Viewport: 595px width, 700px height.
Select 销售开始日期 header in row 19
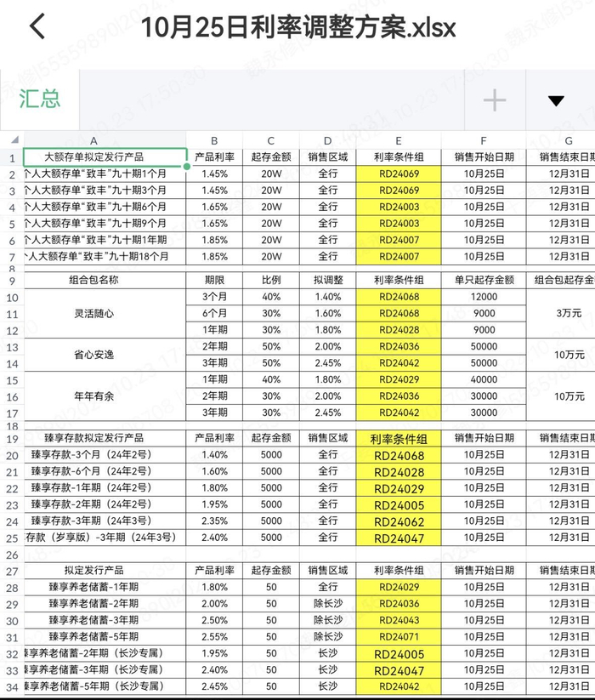point(484,438)
